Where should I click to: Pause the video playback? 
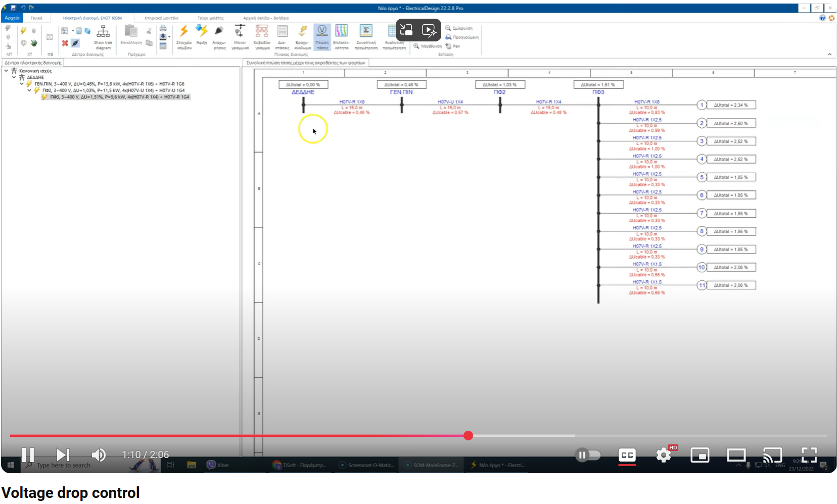point(28,455)
